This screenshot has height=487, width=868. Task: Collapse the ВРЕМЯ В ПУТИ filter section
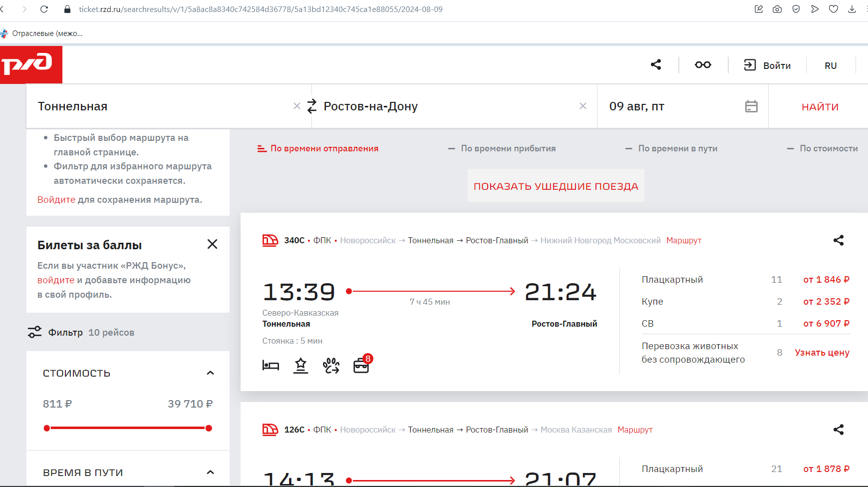210,473
